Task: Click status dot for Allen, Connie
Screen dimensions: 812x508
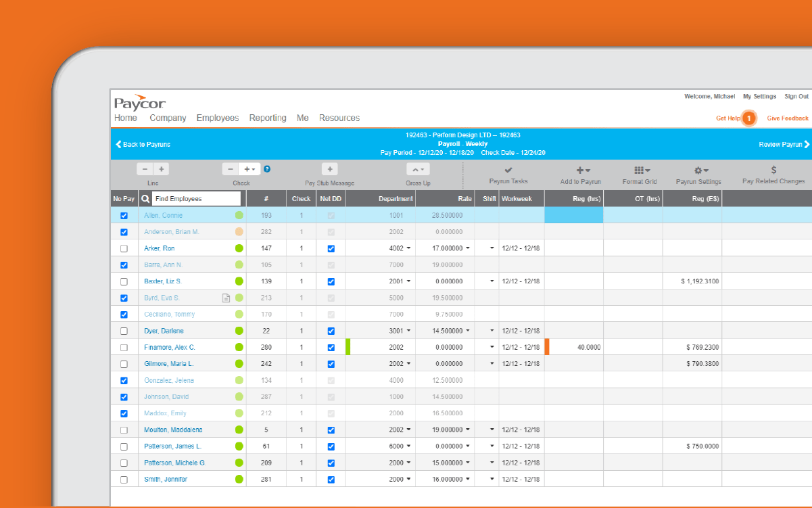Action: click(x=239, y=215)
